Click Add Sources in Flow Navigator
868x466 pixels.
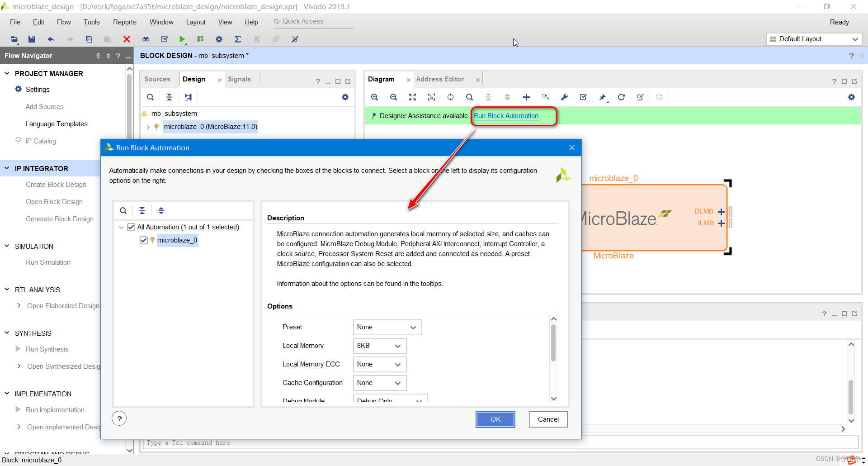click(45, 107)
